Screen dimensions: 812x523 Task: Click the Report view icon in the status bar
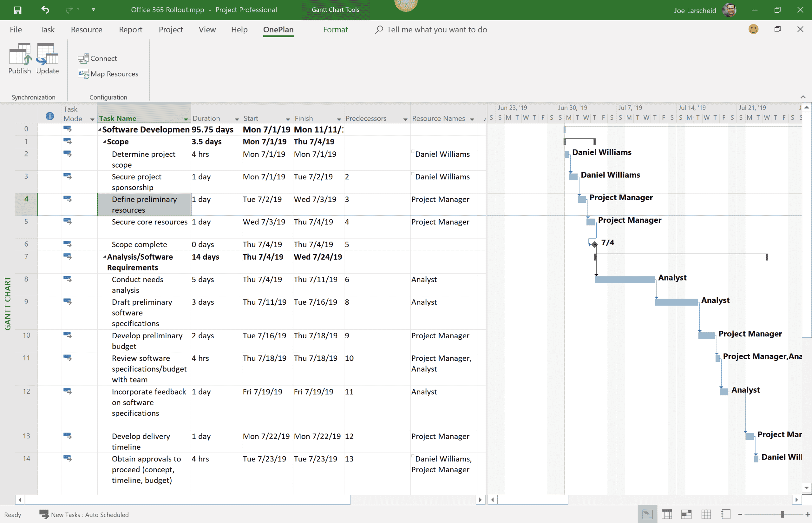[726, 514]
